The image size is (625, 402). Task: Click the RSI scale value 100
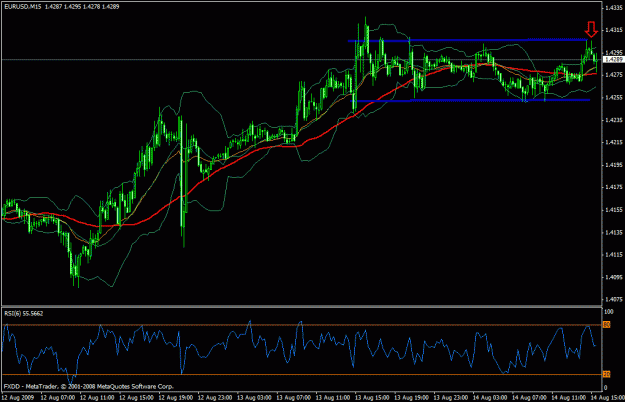(609, 312)
